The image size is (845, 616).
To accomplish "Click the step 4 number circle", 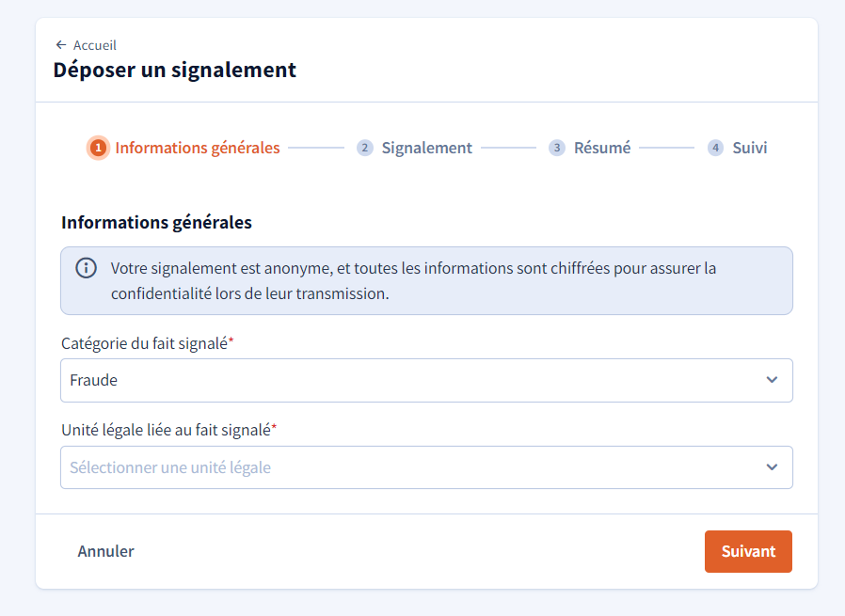I will click(x=715, y=148).
